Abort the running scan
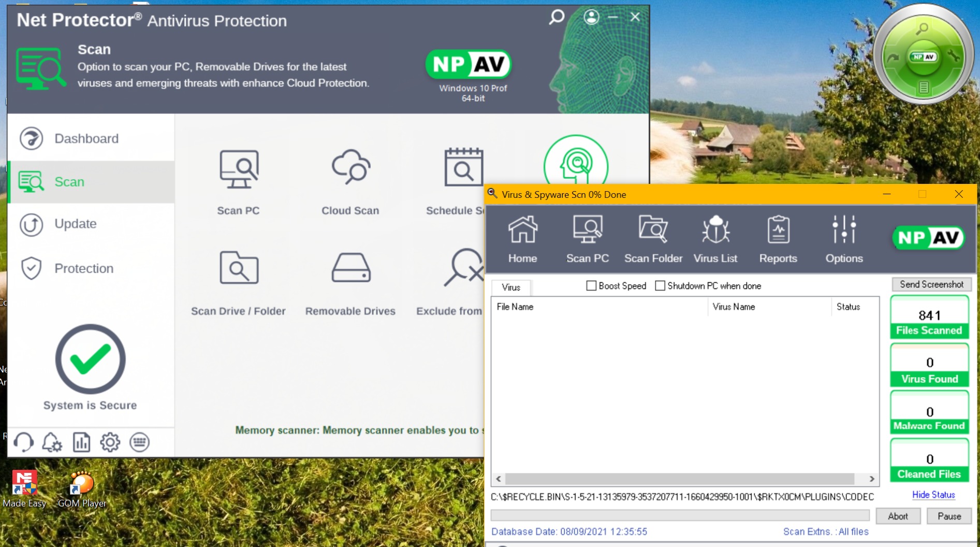 [x=898, y=515]
